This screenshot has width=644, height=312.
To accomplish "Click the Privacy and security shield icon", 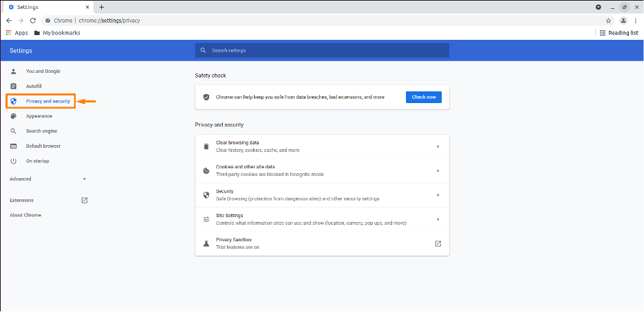I will pyautogui.click(x=13, y=101).
